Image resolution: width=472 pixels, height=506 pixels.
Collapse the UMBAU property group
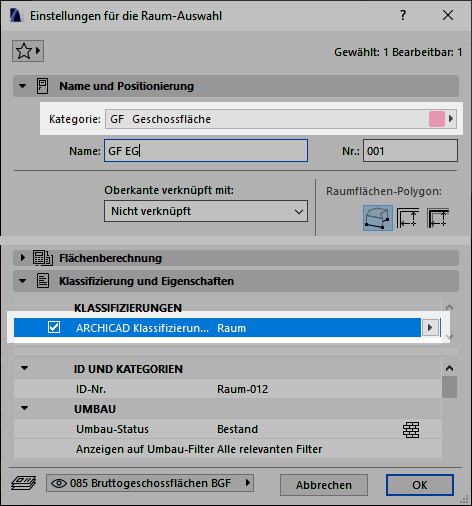(x=24, y=408)
